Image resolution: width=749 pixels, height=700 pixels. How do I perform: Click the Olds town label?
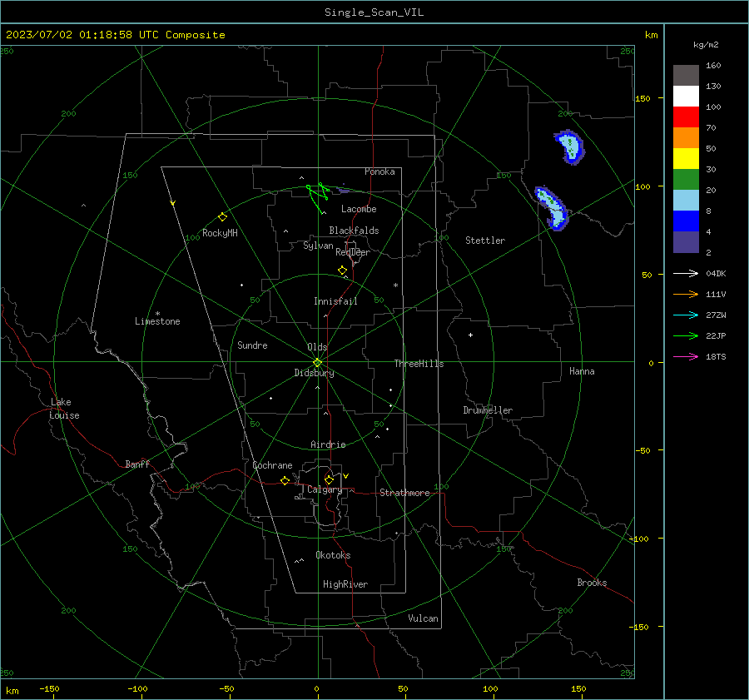[317, 347]
